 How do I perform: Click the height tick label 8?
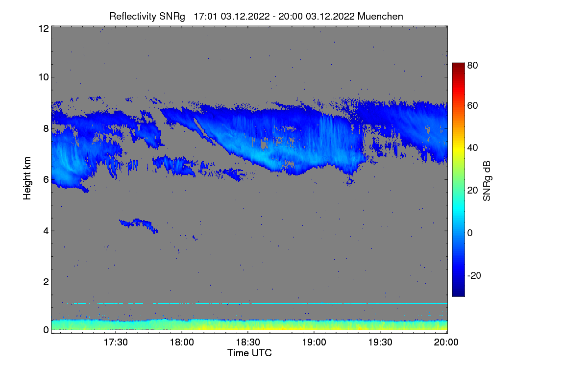pyautogui.click(x=46, y=128)
